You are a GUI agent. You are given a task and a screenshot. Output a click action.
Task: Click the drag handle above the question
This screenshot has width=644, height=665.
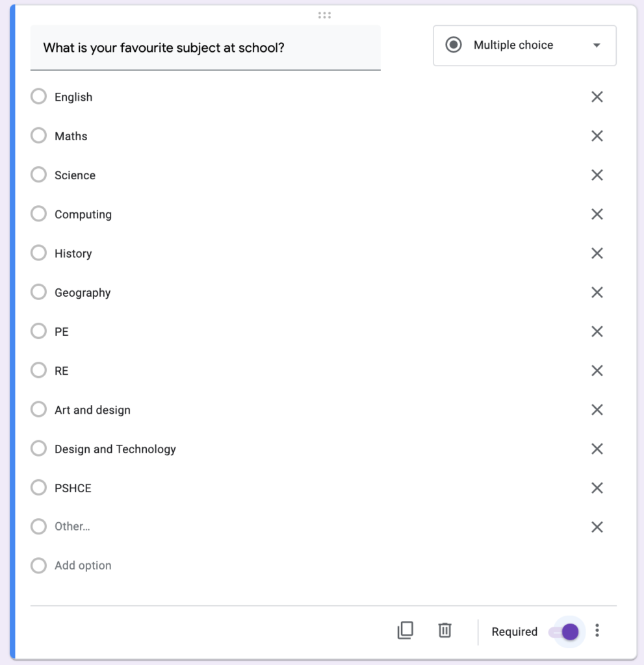(x=324, y=14)
